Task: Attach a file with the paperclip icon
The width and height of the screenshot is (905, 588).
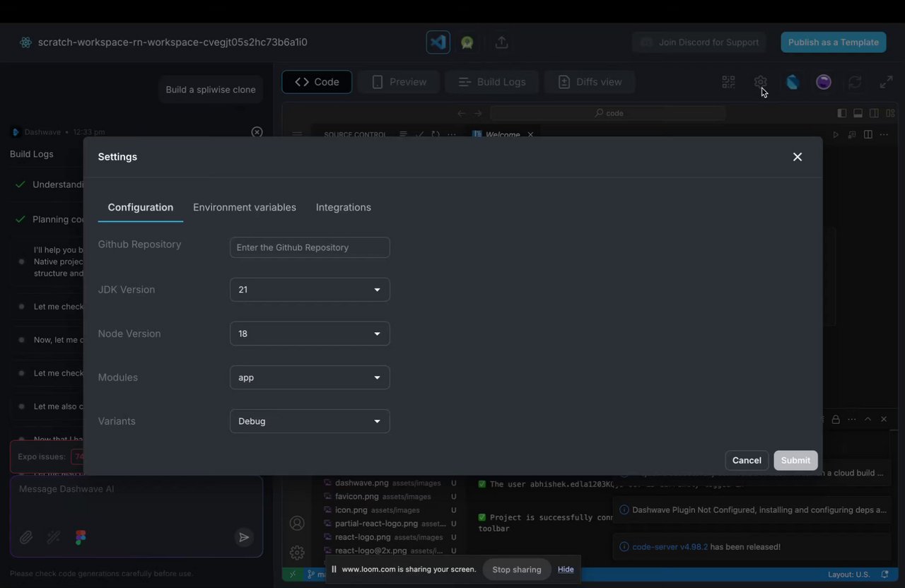Action: 26,538
